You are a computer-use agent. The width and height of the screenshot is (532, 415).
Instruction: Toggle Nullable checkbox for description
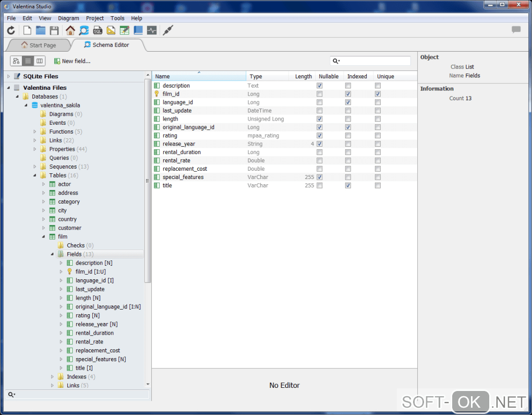[319, 86]
